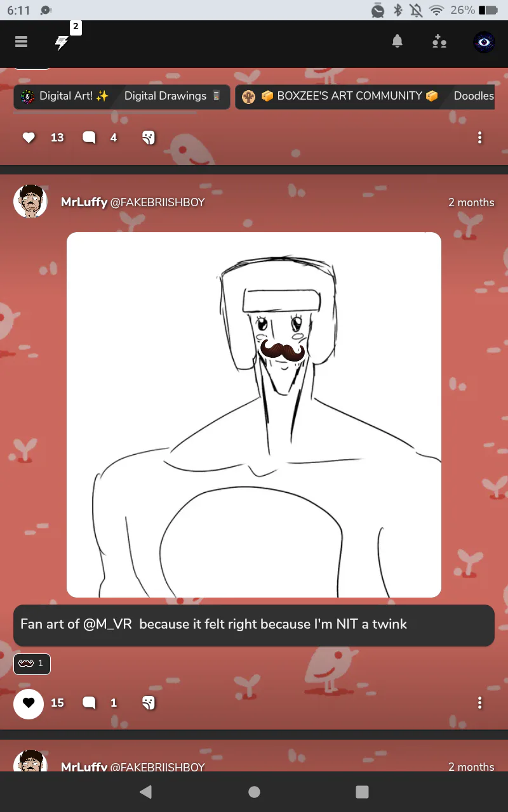Toggle the like heart on MrLuffy's fan art post

click(29, 703)
